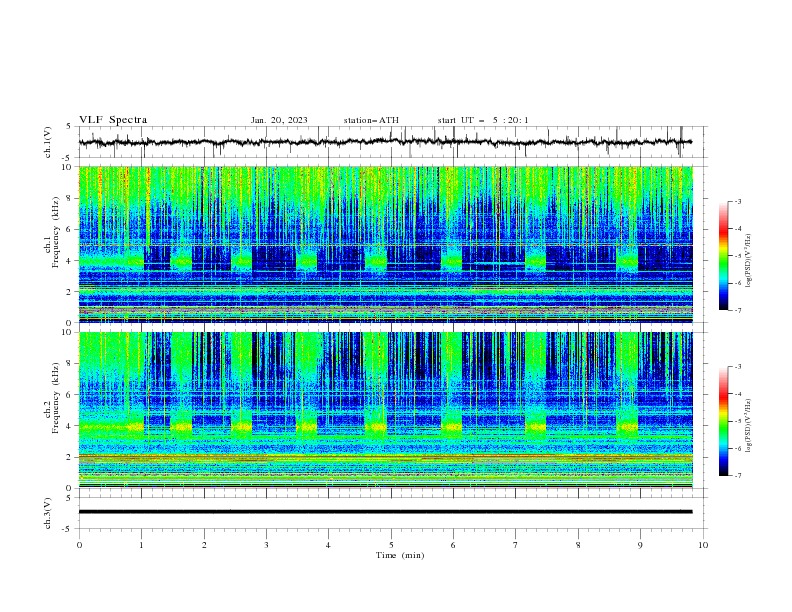Click the "10" tick on the time axis
Screen dimensions: 792x612
[703, 545]
